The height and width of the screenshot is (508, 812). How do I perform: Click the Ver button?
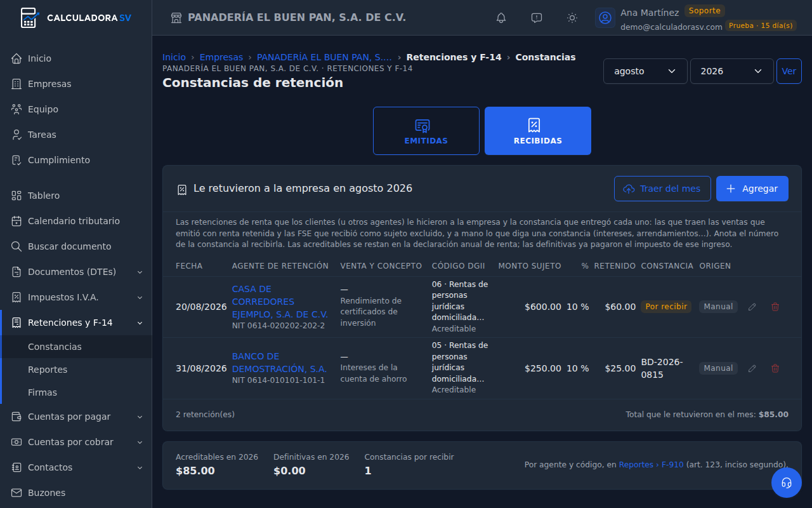[789, 71]
